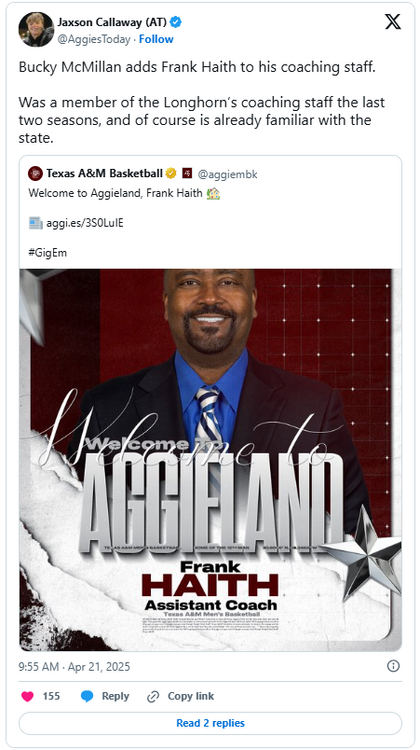Screen dimensions: 420x750
Task: Click the #GigEm hashtag
Action: pos(48,253)
